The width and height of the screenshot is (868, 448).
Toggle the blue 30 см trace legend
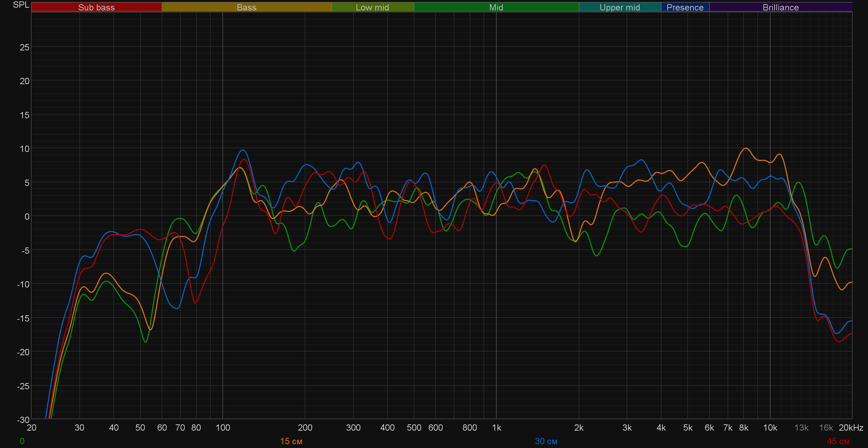[x=546, y=441]
